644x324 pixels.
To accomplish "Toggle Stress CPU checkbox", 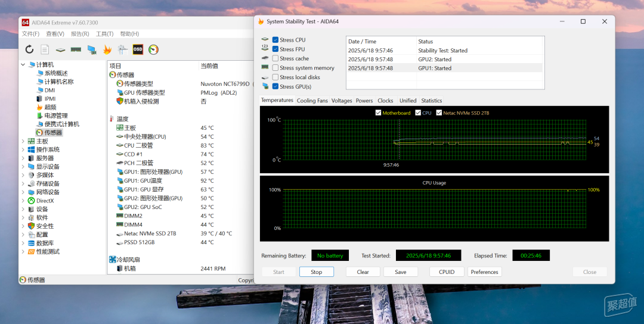I will click(275, 40).
